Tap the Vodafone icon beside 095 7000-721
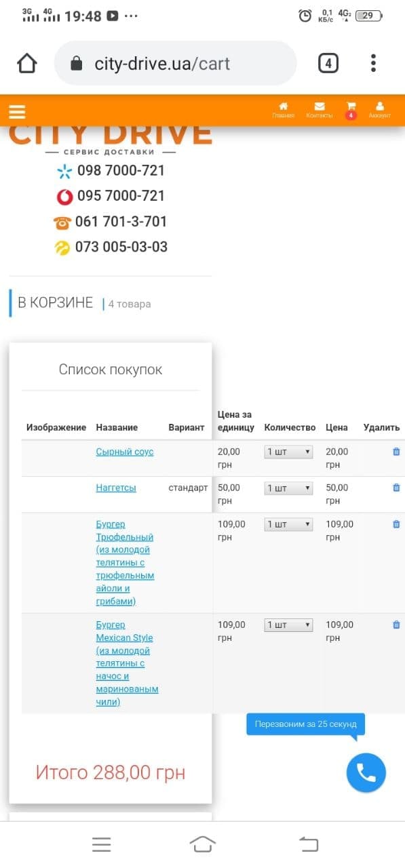 coord(64,197)
